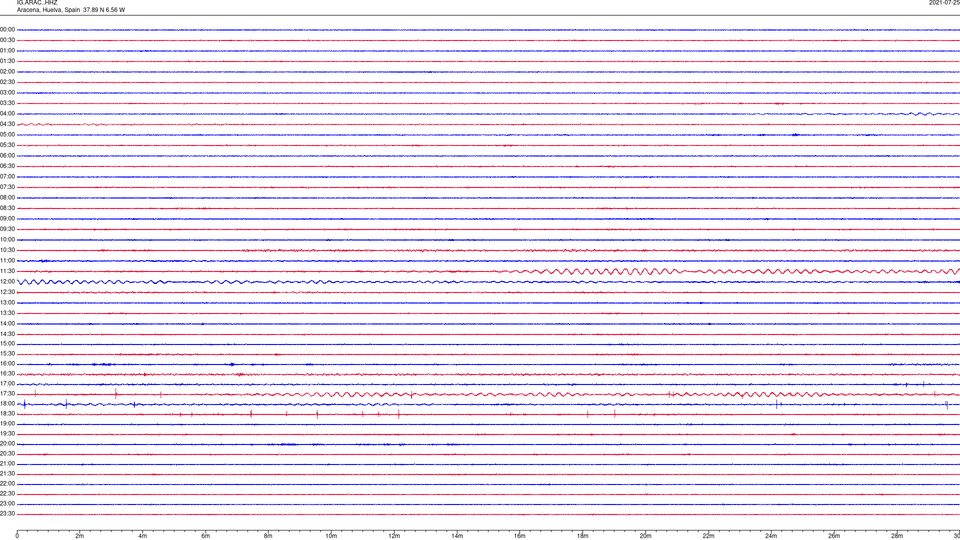This screenshot has width=960, height=540.
Task: Click the 10:00 time label
Action: click(7, 240)
